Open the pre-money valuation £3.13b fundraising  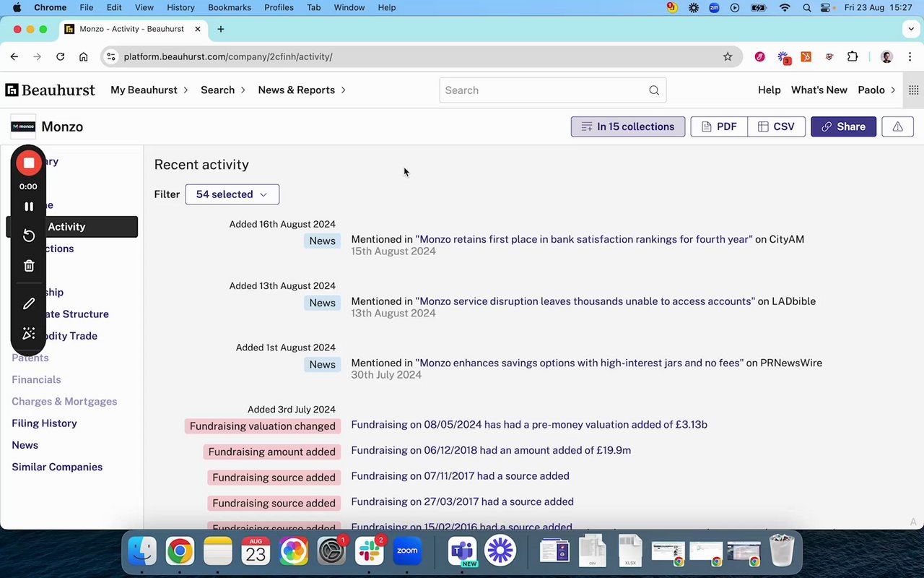(x=529, y=425)
